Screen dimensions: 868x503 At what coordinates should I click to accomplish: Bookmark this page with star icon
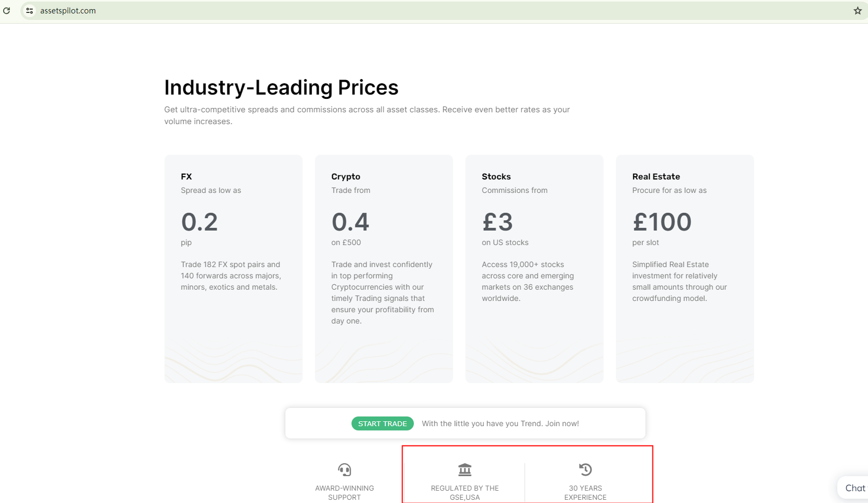coord(857,11)
